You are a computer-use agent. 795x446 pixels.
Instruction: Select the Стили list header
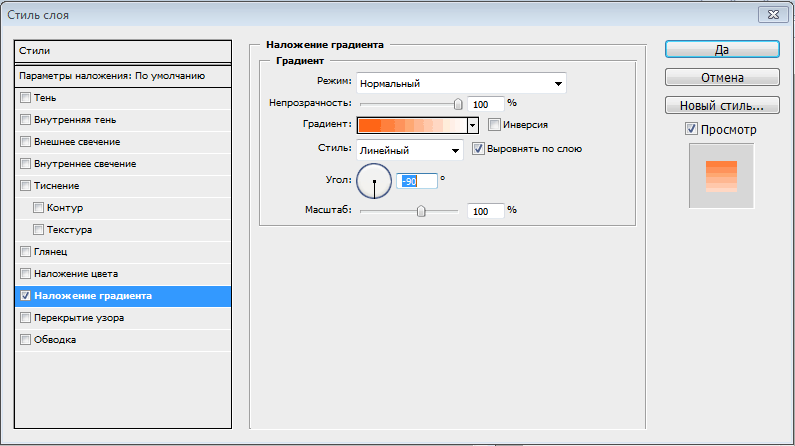[x=123, y=51]
